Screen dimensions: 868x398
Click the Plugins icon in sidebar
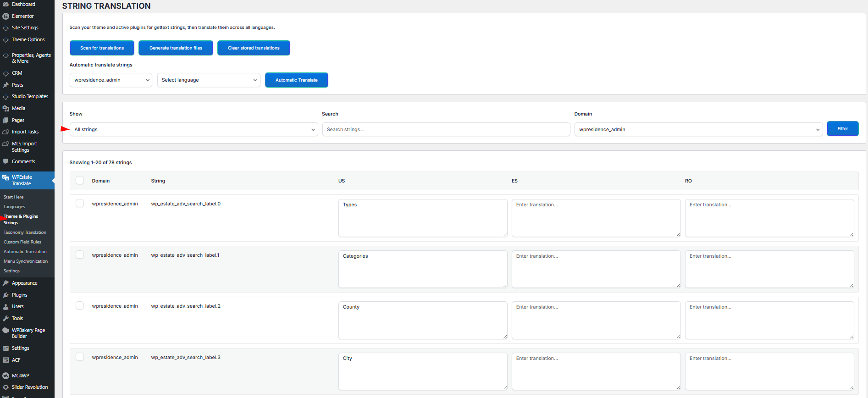click(x=6, y=295)
